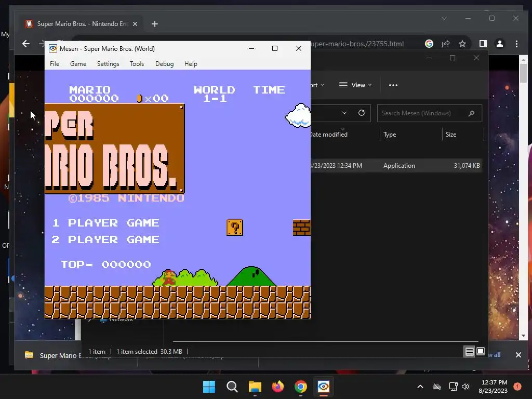Viewport: 532px width, 399px height.
Task: Open the Game menu in Mesen
Action: [78, 64]
